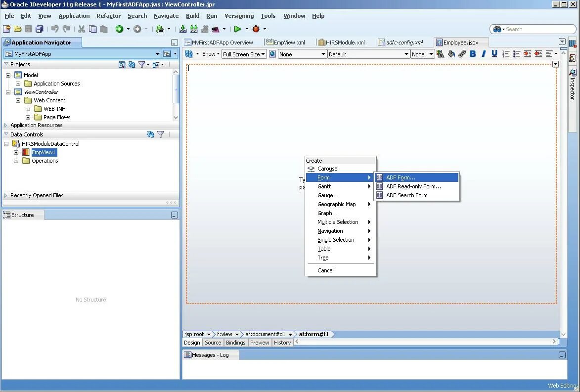Switch to the EmpView.xml tab
This screenshot has height=392, width=580.
[286, 43]
